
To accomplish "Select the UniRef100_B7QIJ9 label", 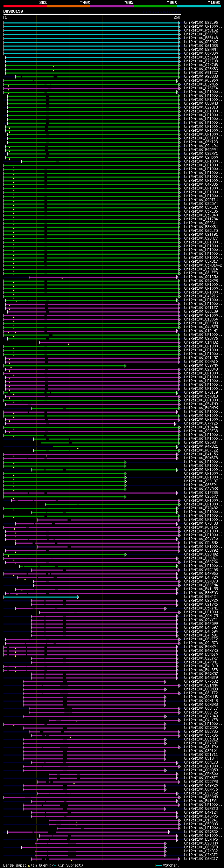I will [x=201, y=393].
